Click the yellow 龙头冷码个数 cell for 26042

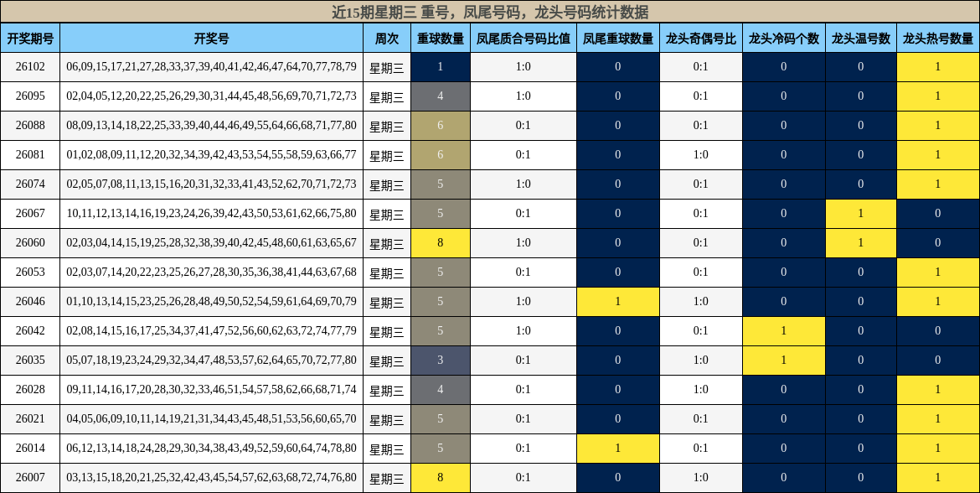click(784, 330)
